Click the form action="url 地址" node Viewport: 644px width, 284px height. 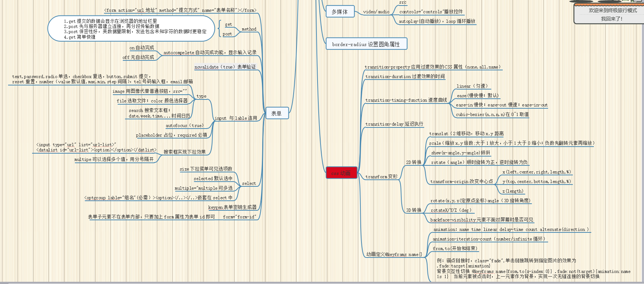point(180,10)
